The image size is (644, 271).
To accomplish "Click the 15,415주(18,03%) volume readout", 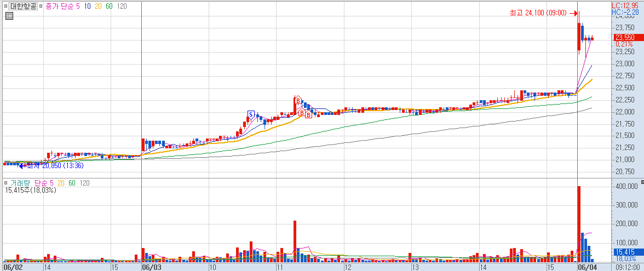I will point(31,190).
